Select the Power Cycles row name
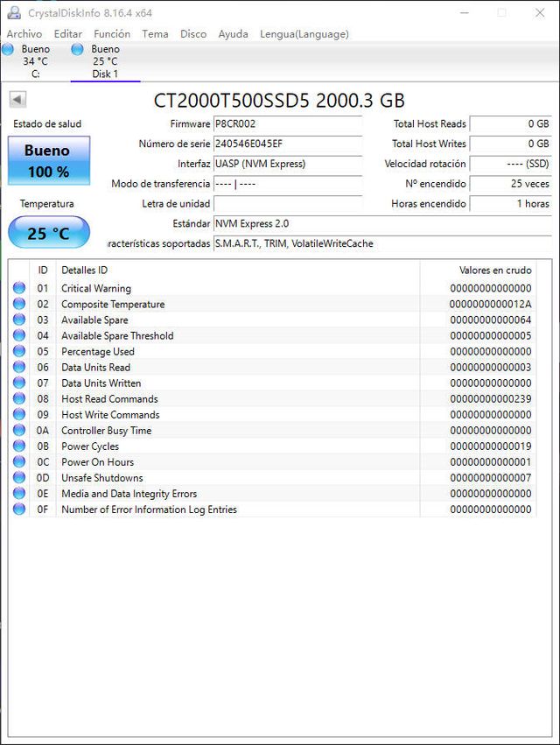The width and height of the screenshot is (560, 745). click(x=90, y=446)
